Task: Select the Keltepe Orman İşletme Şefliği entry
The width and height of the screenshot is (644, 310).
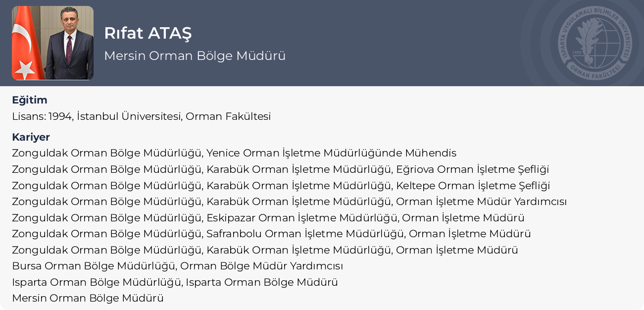Action: [x=281, y=186]
